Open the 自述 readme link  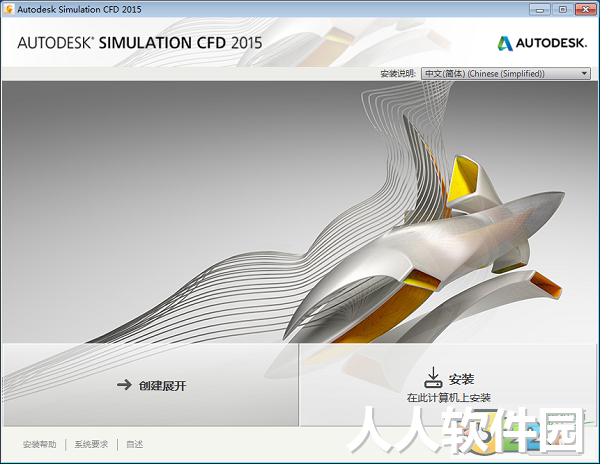click(x=135, y=444)
